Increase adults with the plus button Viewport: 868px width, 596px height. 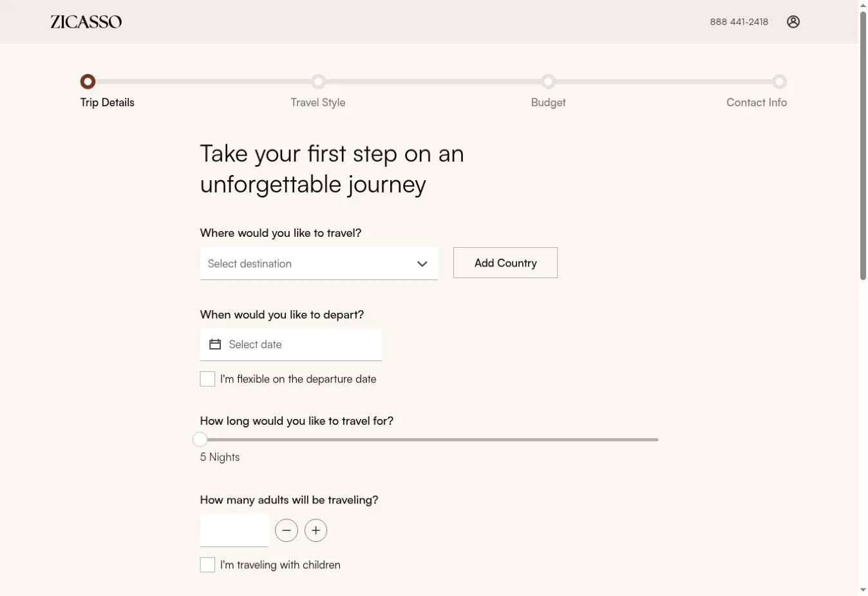coord(316,530)
